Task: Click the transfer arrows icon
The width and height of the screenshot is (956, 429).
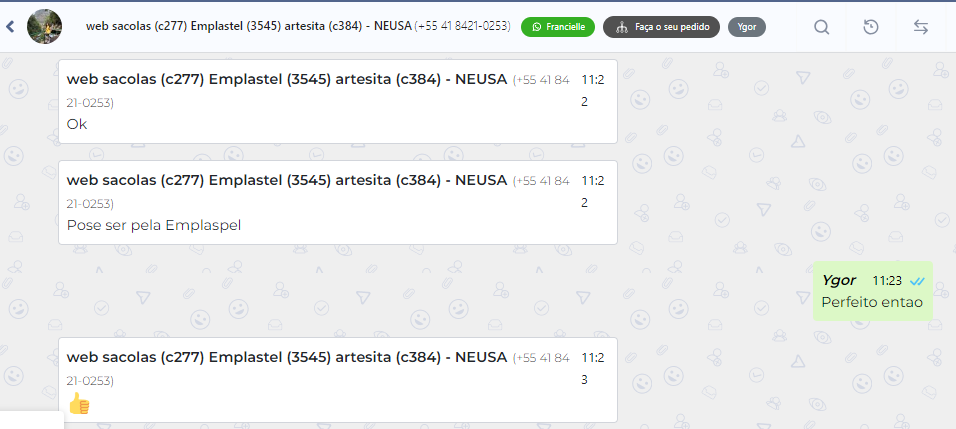Action: (921, 27)
